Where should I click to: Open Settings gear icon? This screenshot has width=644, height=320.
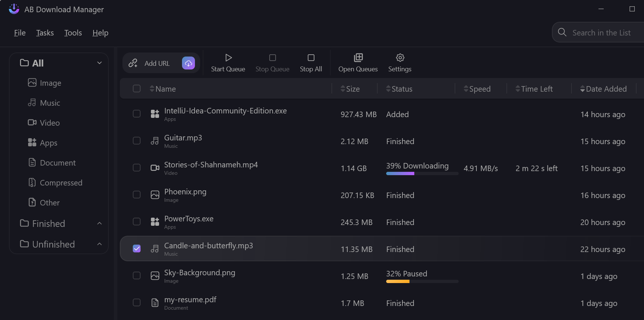point(400,58)
